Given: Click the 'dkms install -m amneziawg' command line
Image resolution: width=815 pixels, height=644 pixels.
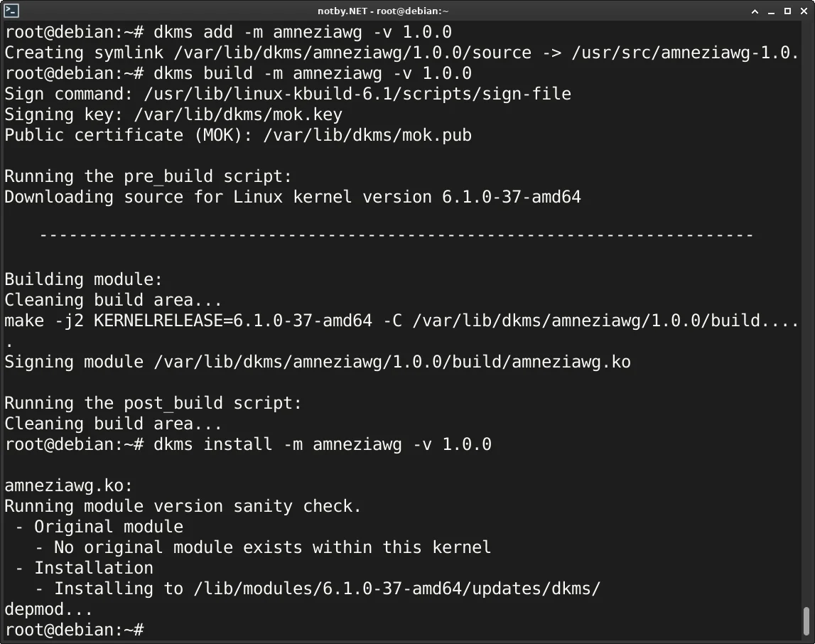Looking at the screenshot, I should [248, 444].
